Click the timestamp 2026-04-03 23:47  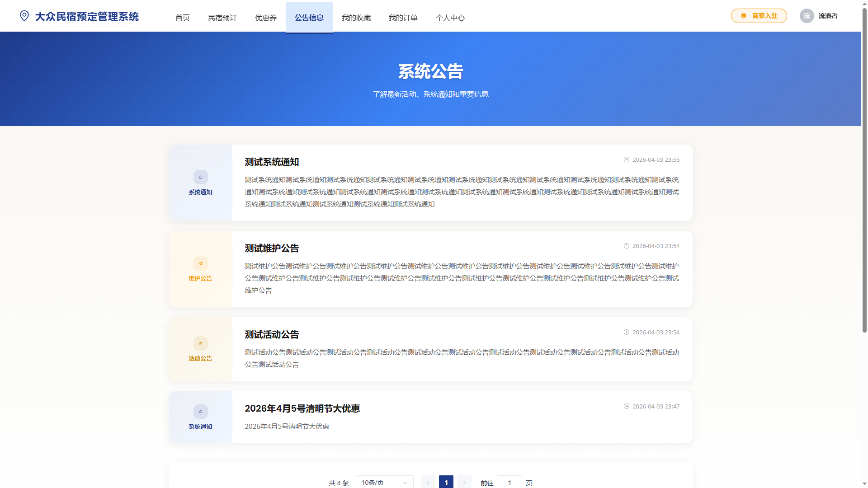656,406
